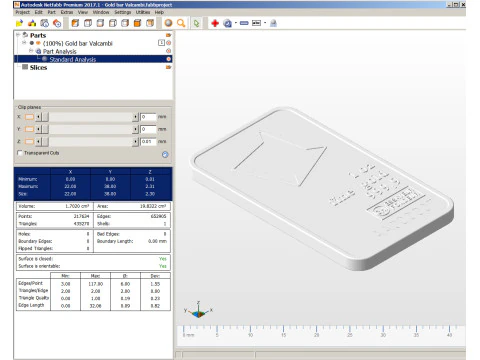The height and width of the screenshot is (360, 480).
Task: Choose the green selection arrow tool
Action: [196, 23]
